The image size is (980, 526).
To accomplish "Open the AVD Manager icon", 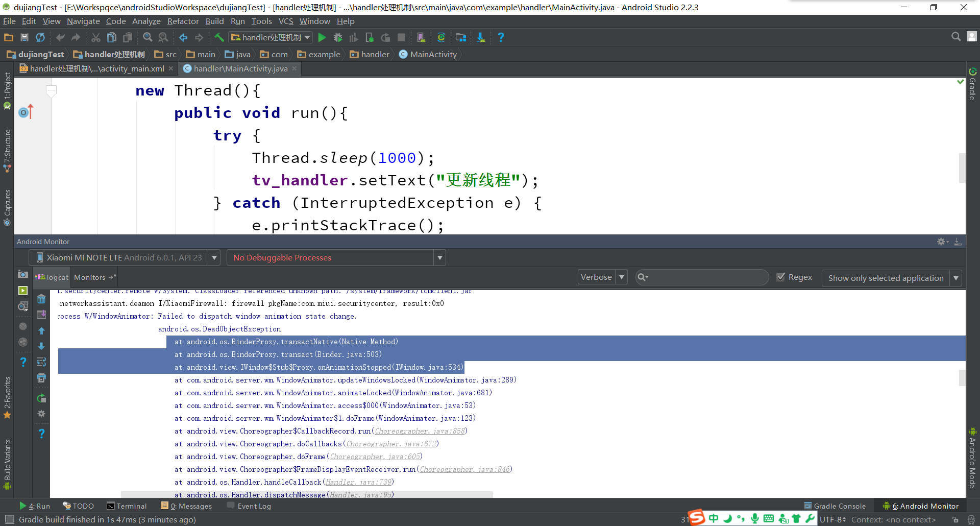I will pyautogui.click(x=421, y=37).
